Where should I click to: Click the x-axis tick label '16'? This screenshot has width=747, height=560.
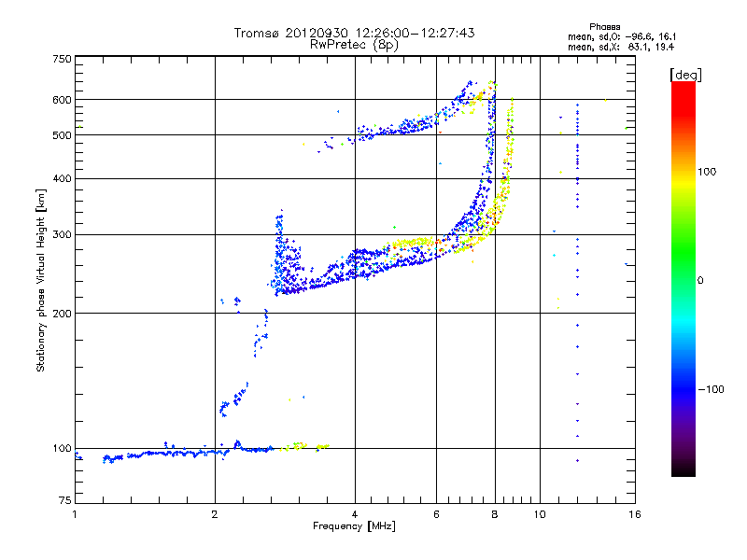(x=635, y=514)
